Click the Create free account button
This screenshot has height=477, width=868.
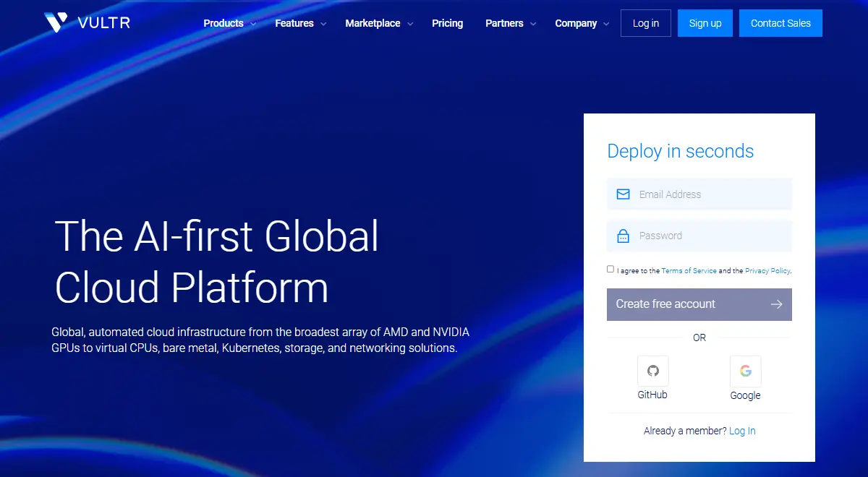pyautogui.click(x=699, y=304)
